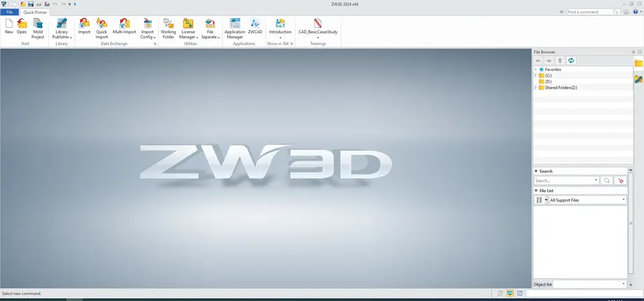Open the CAD_BasicCasesStudy training
The height and width of the screenshot is (301, 644).
(x=318, y=29)
